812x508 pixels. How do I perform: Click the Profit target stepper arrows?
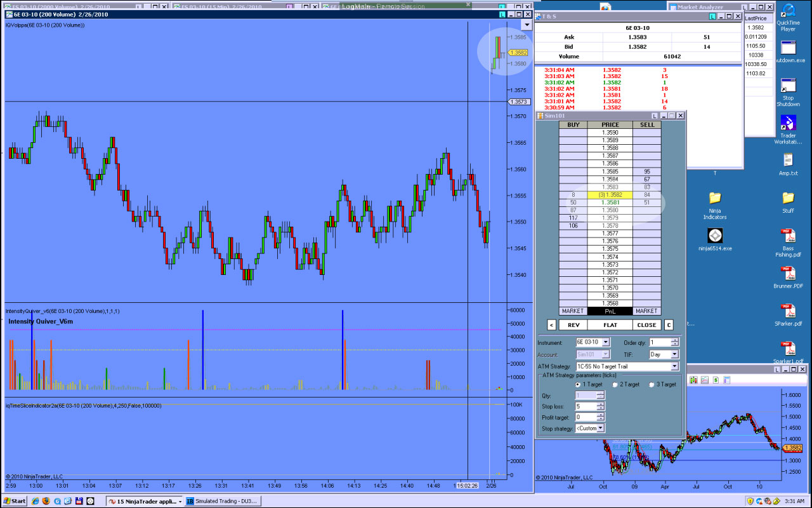click(601, 417)
